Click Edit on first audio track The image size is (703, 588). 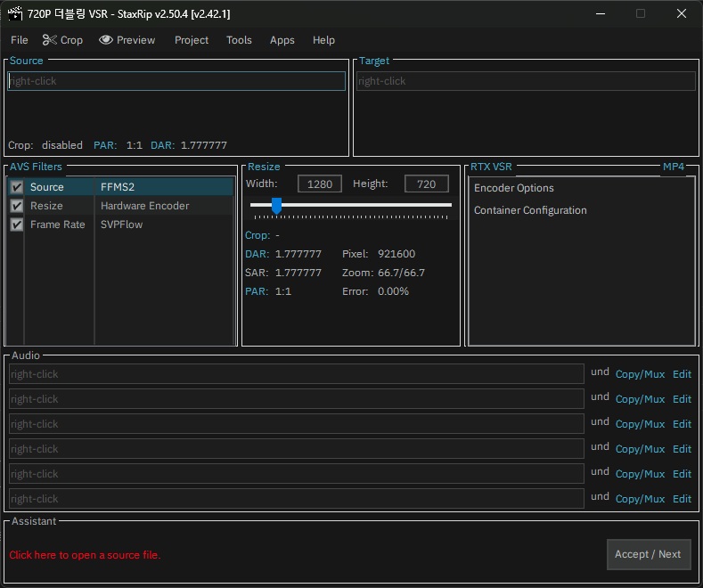coord(682,374)
